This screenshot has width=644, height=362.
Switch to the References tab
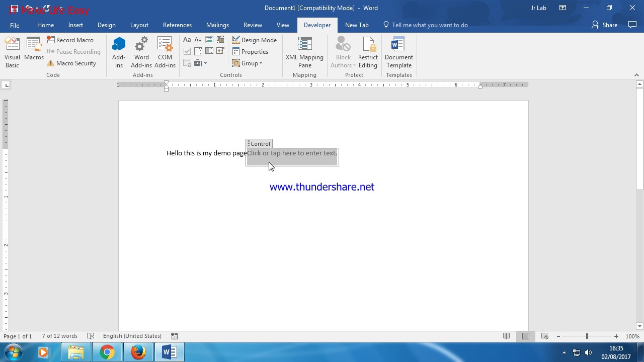[177, 25]
